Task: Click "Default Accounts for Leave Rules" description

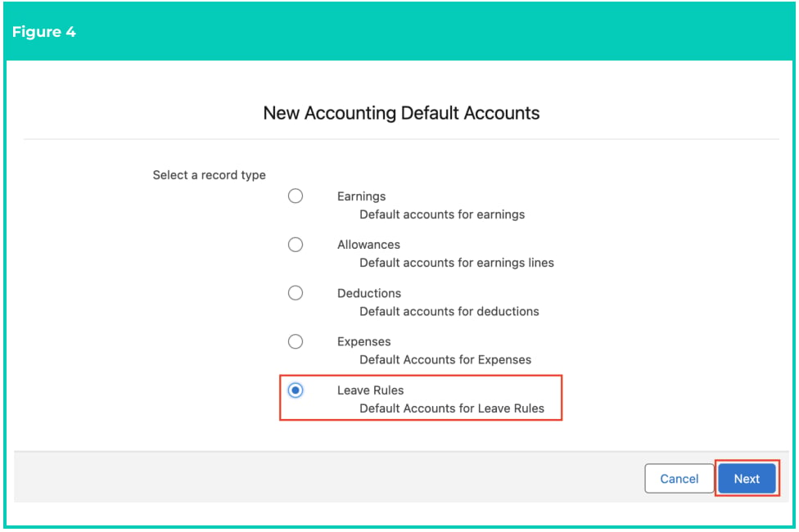Action: click(x=451, y=408)
